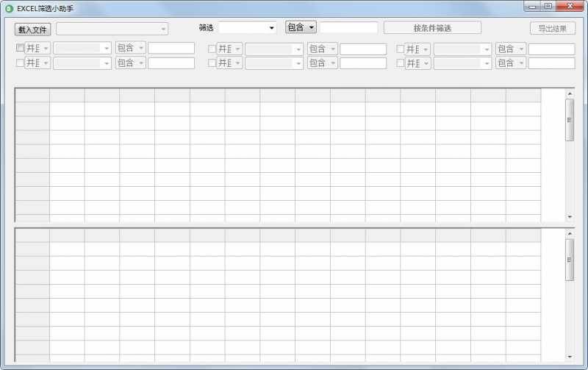
Task: Click the upper table's vertical scrollbar thumb
Action: (x=570, y=119)
